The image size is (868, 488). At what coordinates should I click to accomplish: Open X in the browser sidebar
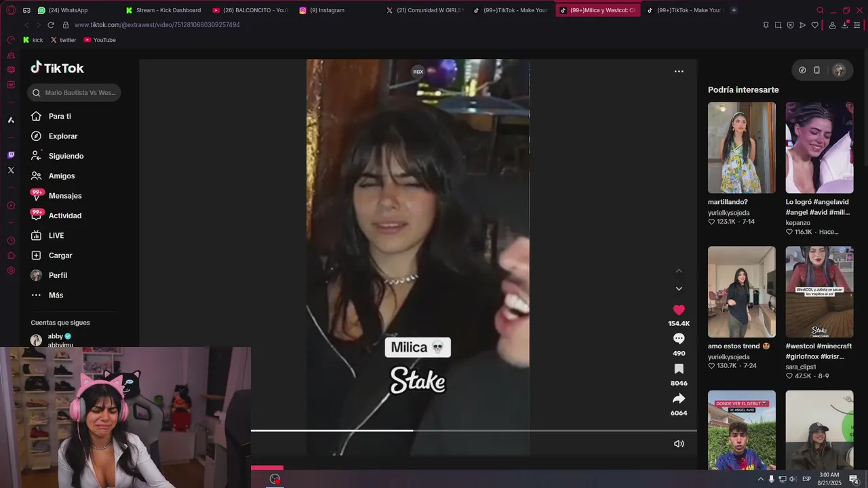point(11,170)
